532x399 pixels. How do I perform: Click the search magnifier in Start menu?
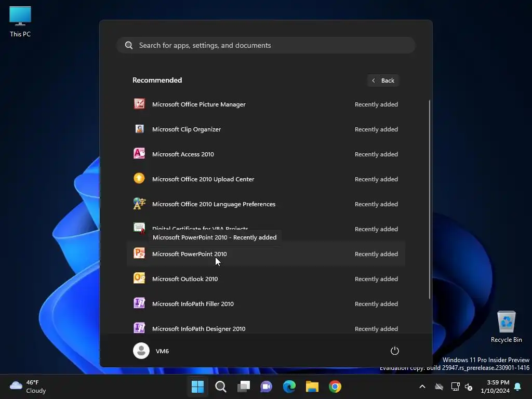tap(129, 45)
